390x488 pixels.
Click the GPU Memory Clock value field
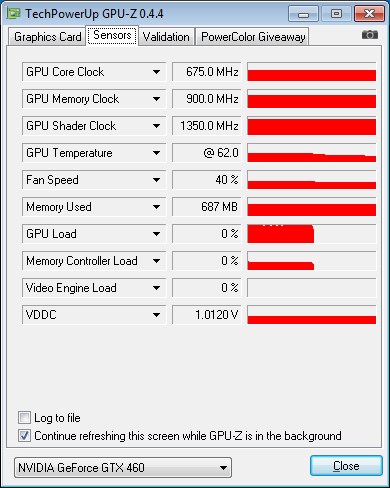coord(206,99)
